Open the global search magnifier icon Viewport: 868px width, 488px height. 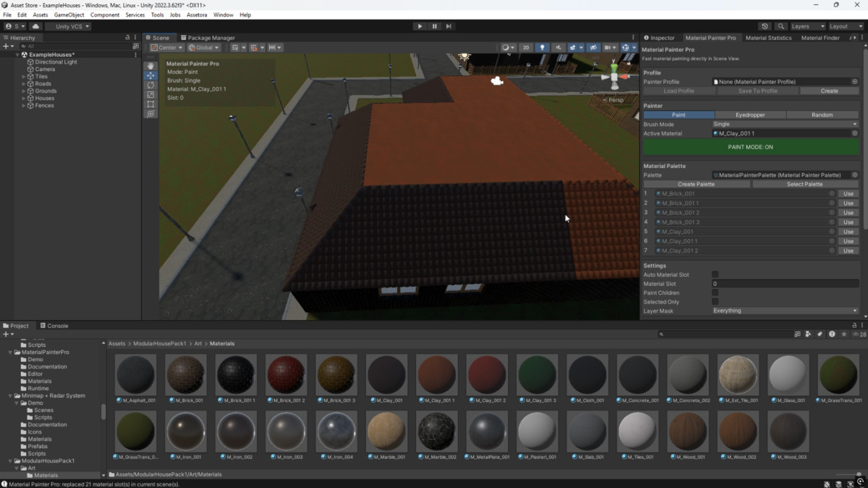tap(781, 26)
